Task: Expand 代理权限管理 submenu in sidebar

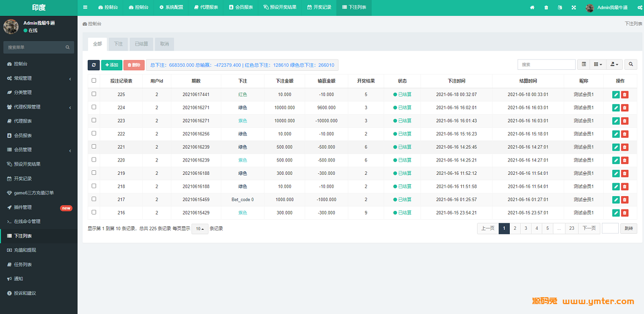Action: 39,107
